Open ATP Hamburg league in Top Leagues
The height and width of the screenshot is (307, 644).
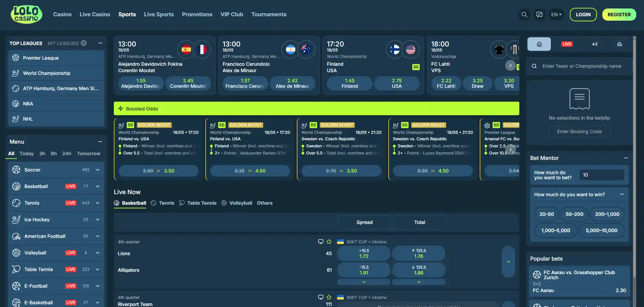[x=56, y=88]
